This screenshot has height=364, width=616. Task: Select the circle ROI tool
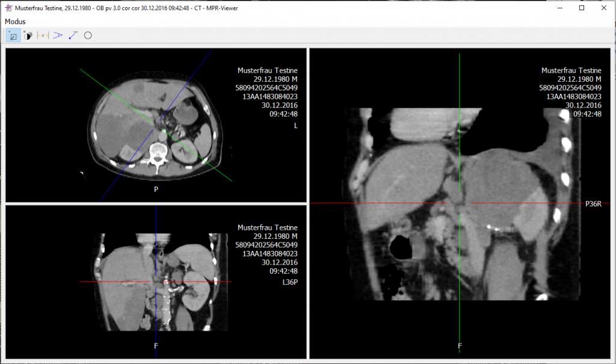tap(88, 35)
